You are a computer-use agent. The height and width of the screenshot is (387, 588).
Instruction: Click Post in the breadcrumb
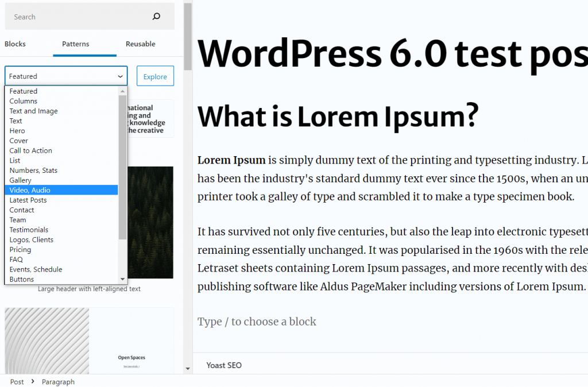click(17, 382)
